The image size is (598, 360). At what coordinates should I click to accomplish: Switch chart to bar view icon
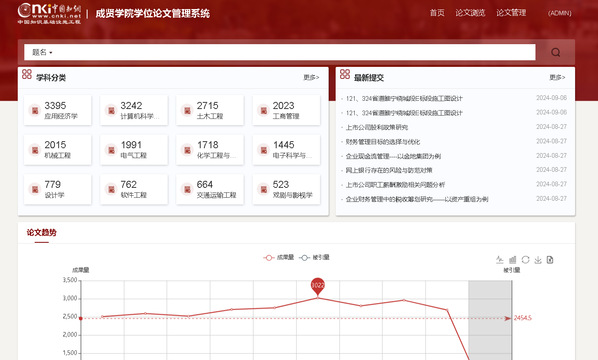tap(513, 260)
